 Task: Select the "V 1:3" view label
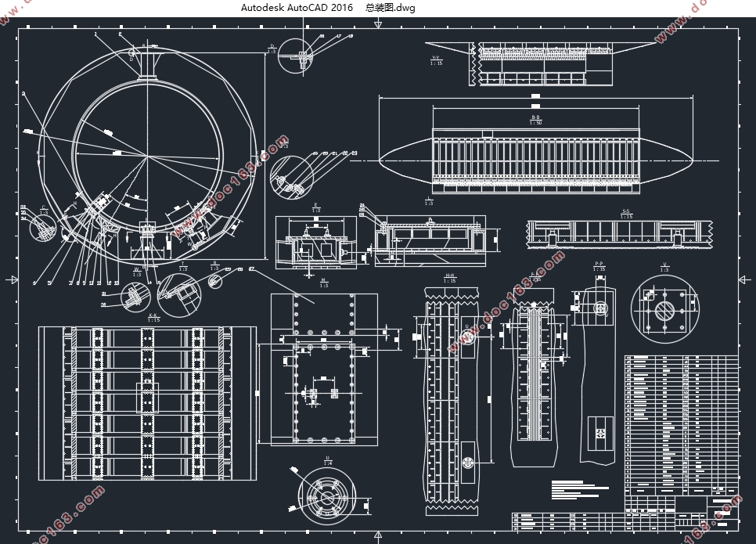pyautogui.click(x=664, y=267)
